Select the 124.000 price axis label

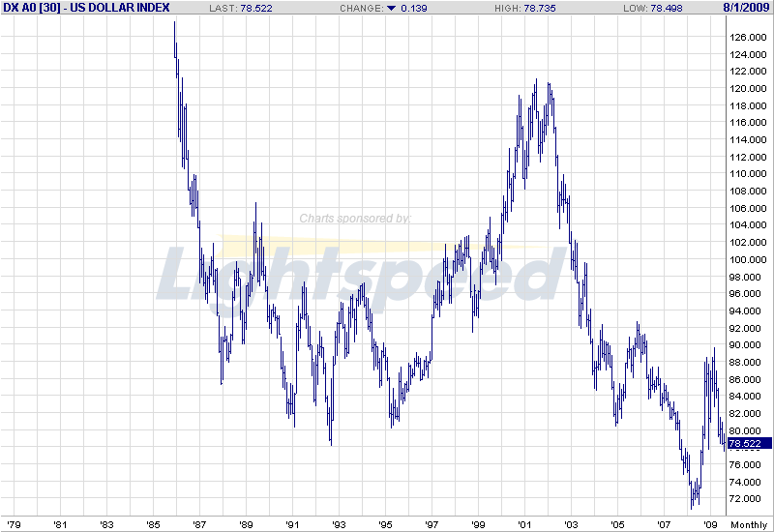748,55
